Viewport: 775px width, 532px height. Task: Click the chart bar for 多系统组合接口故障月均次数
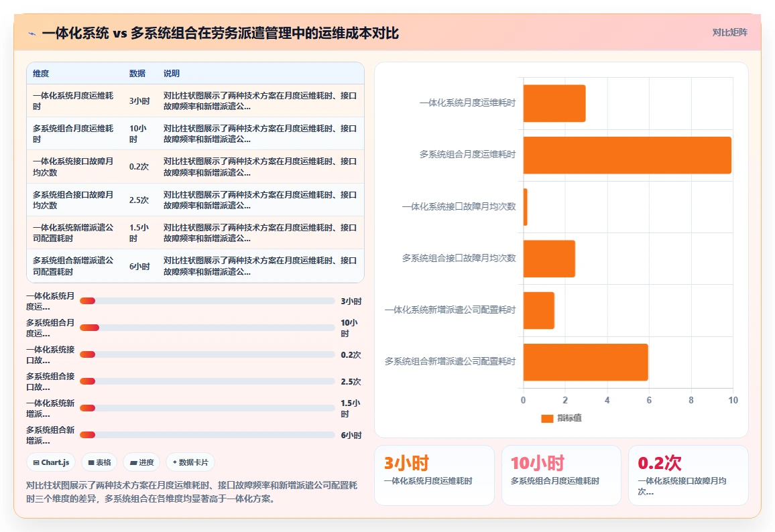click(549, 259)
